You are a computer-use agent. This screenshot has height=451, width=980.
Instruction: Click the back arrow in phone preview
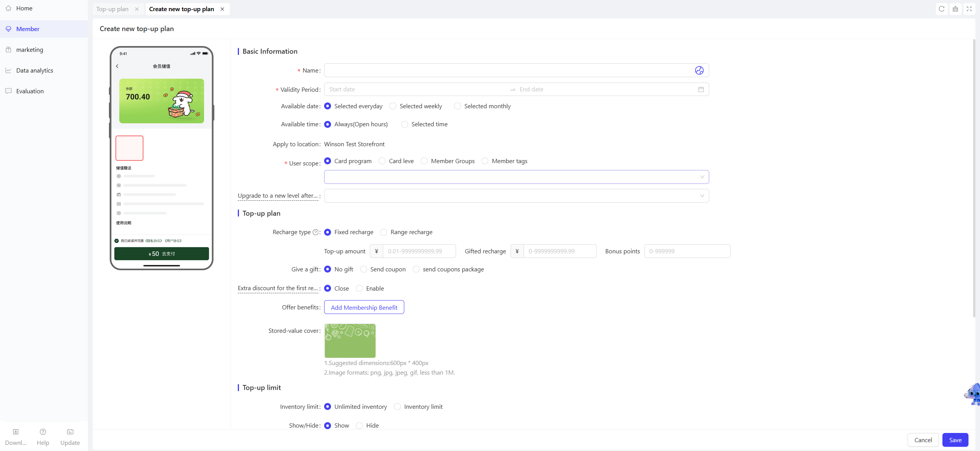click(117, 66)
